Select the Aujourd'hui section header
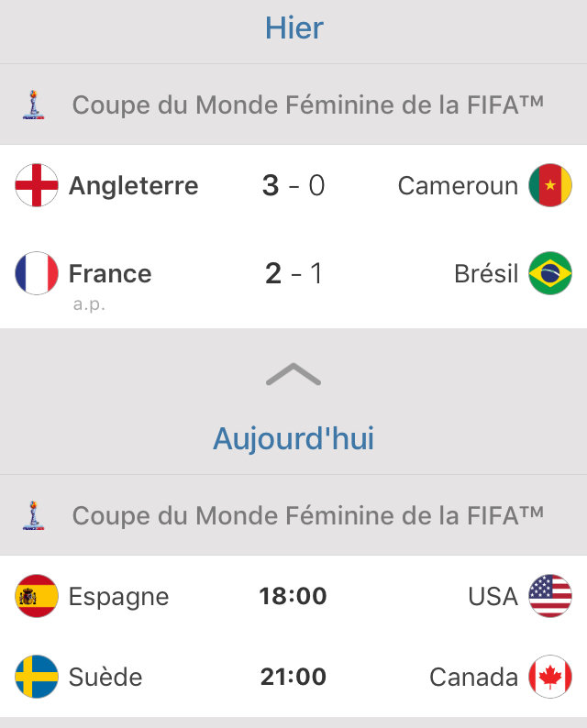 pyautogui.click(x=293, y=438)
